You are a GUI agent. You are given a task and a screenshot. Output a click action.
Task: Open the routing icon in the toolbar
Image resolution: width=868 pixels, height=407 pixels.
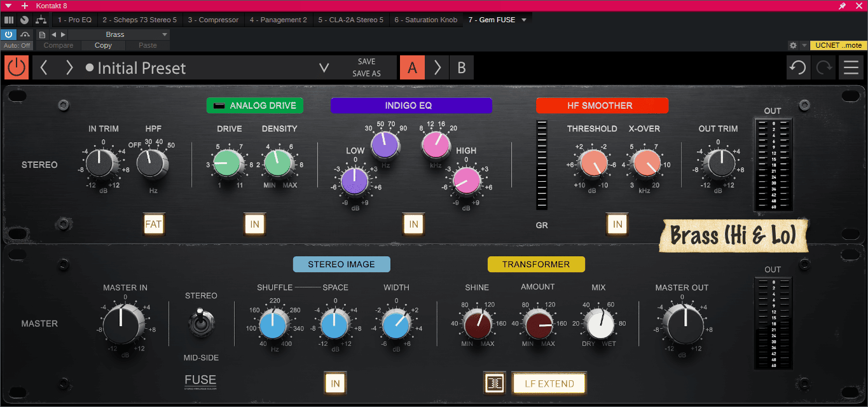40,20
